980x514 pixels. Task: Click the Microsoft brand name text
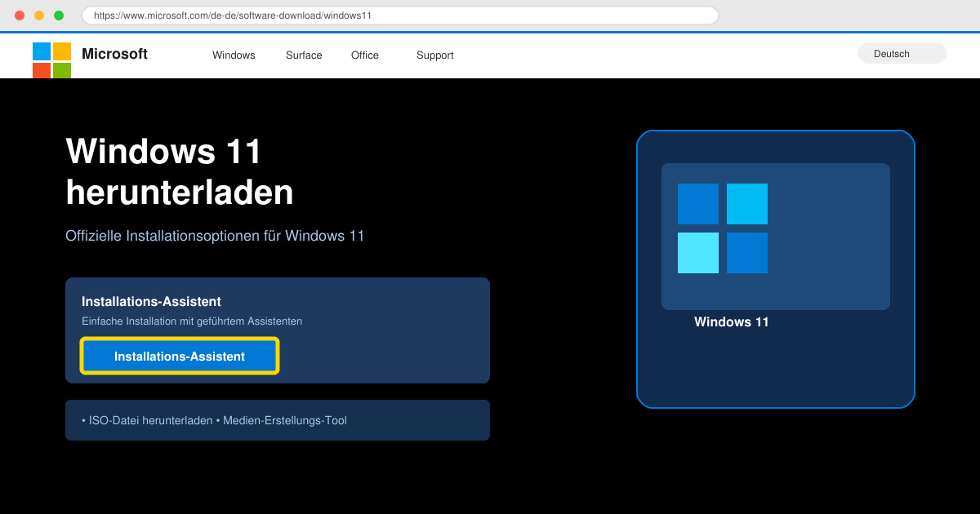114,54
